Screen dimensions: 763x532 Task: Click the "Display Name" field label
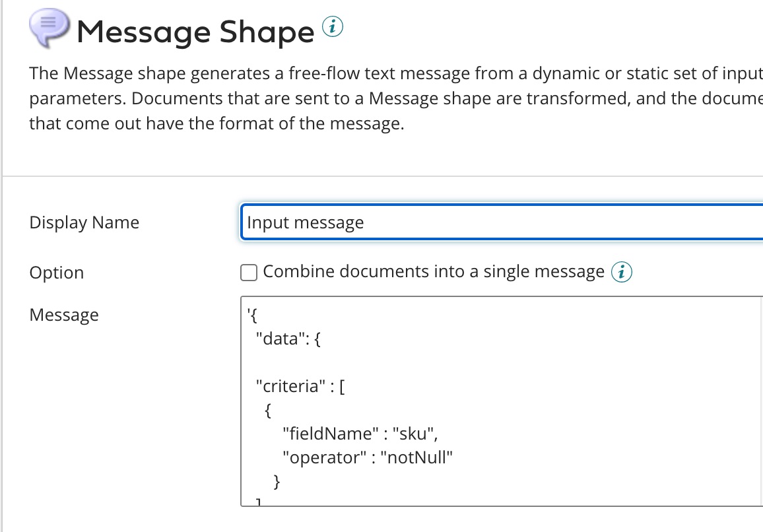click(x=84, y=222)
